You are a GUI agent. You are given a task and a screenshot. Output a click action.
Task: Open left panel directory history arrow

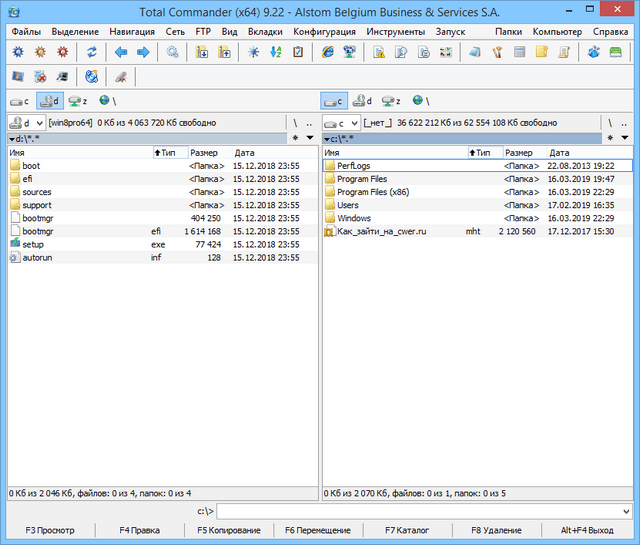click(x=310, y=138)
